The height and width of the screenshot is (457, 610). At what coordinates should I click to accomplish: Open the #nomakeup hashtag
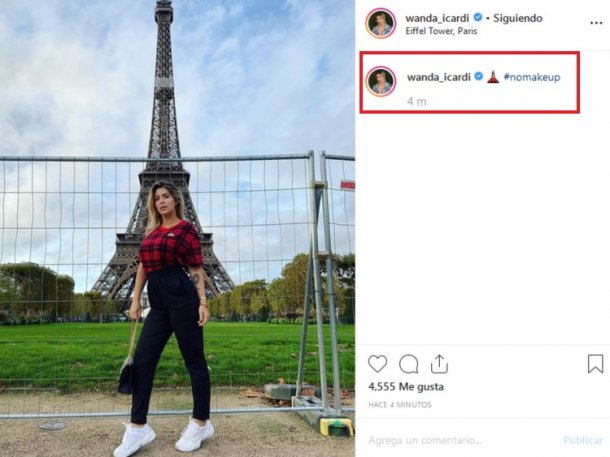532,77
